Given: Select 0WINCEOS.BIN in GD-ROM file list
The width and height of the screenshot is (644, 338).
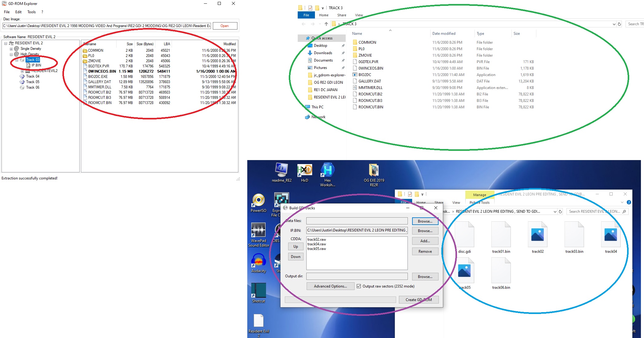Looking at the screenshot, I should coord(102,71).
